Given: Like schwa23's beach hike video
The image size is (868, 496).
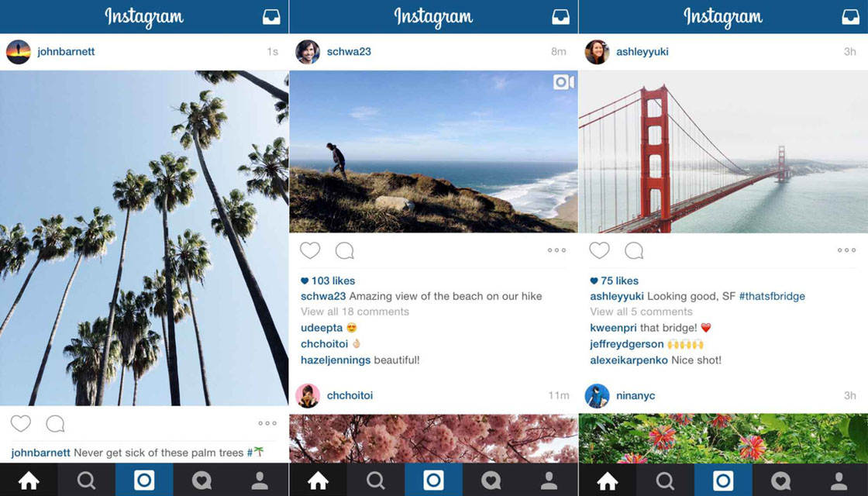Looking at the screenshot, I should [x=310, y=250].
